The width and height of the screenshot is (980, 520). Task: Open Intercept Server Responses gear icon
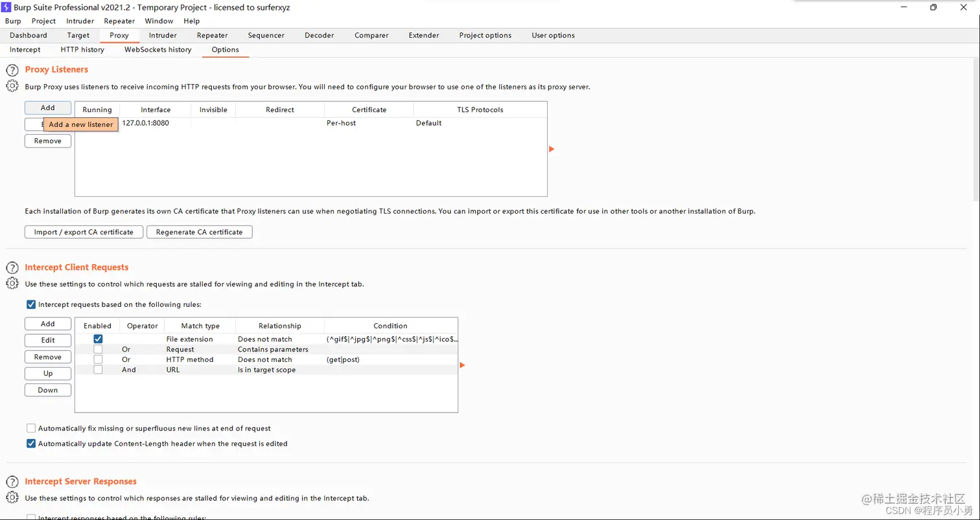pos(12,497)
